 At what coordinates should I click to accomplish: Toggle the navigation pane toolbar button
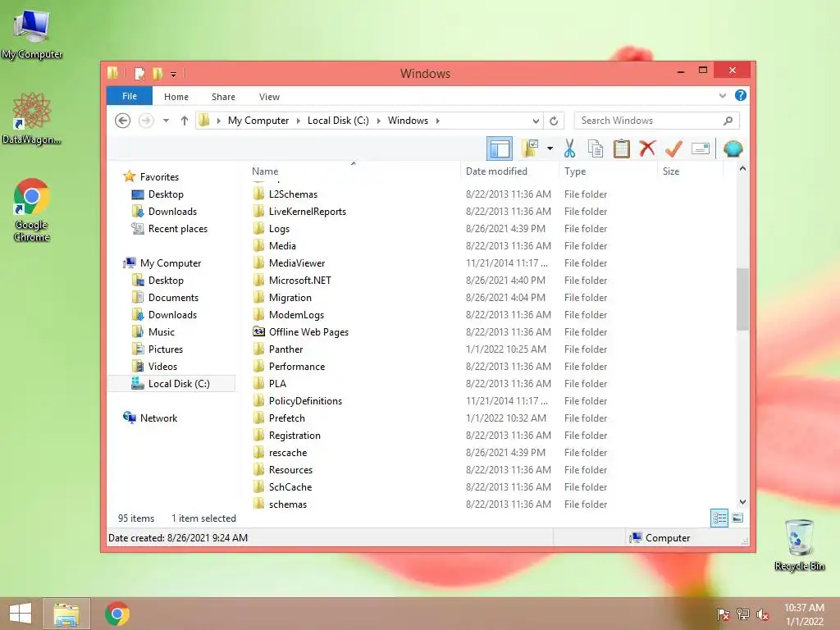point(500,148)
